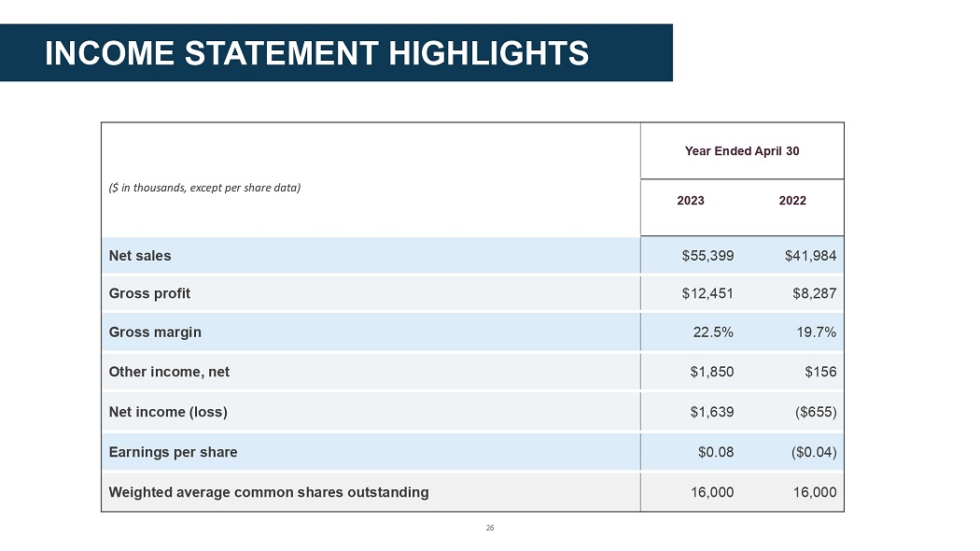Image resolution: width=980 pixels, height=551 pixels.
Task: Click the $12,451 gross profit value
Action: (x=707, y=293)
